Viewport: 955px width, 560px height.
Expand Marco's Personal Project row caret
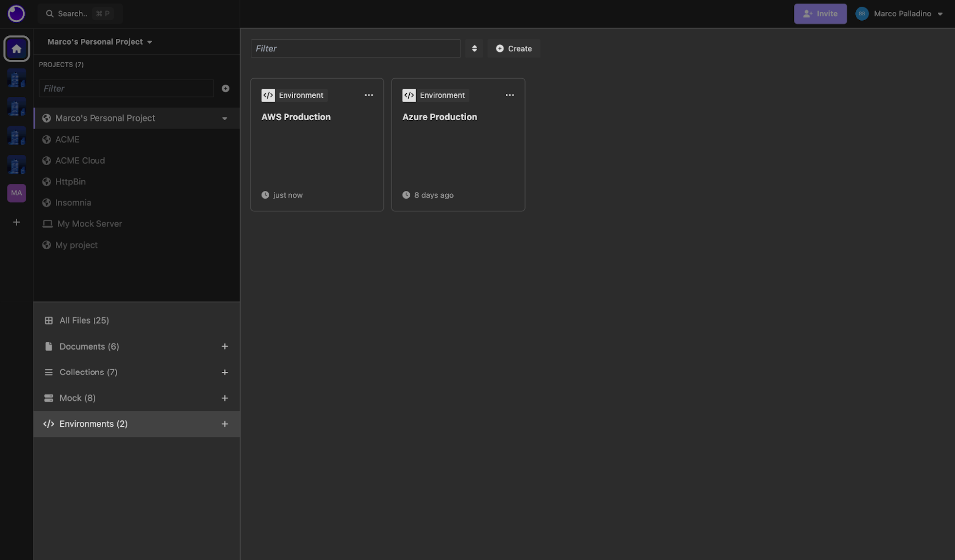pyautogui.click(x=225, y=118)
